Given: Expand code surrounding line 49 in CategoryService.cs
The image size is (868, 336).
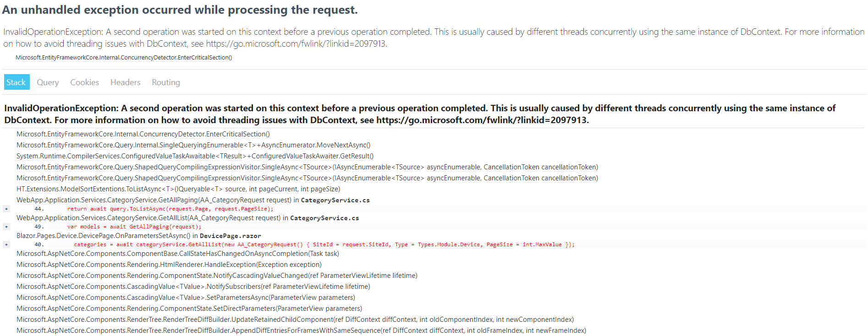Looking at the screenshot, I should point(6,227).
